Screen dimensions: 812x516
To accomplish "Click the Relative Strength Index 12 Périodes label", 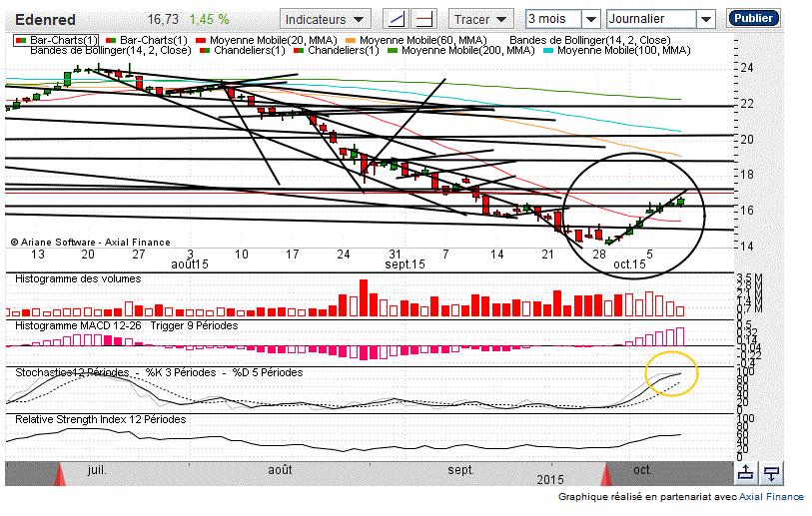I will click(101, 420).
